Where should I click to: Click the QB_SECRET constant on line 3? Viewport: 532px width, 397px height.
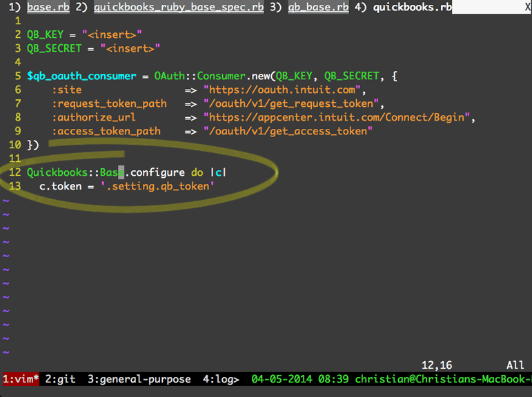pos(55,48)
